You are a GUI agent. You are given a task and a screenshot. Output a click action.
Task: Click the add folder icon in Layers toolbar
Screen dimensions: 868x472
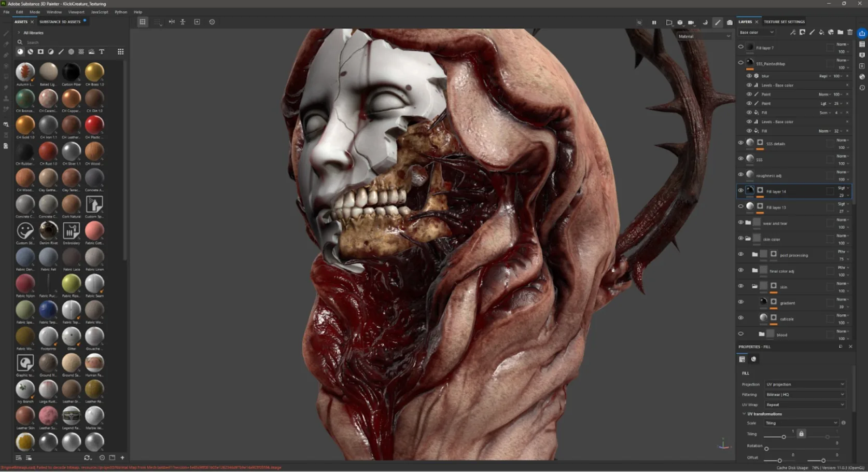click(840, 32)
